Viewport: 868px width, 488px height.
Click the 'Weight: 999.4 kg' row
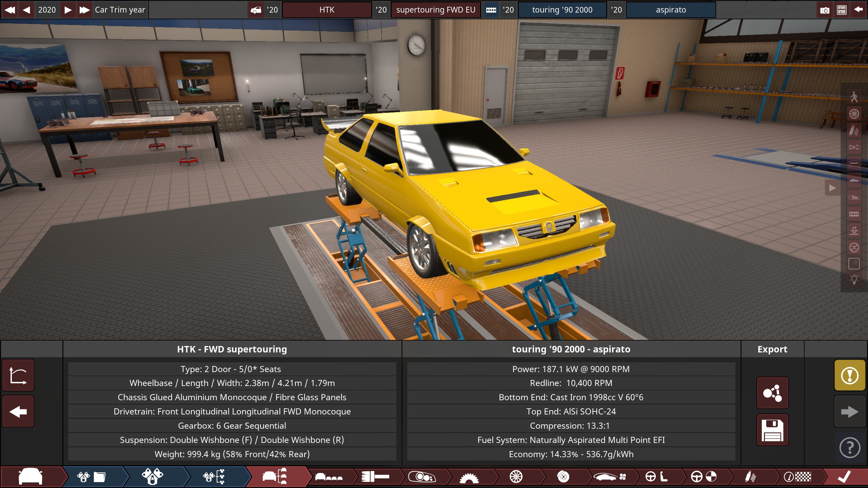232,454
